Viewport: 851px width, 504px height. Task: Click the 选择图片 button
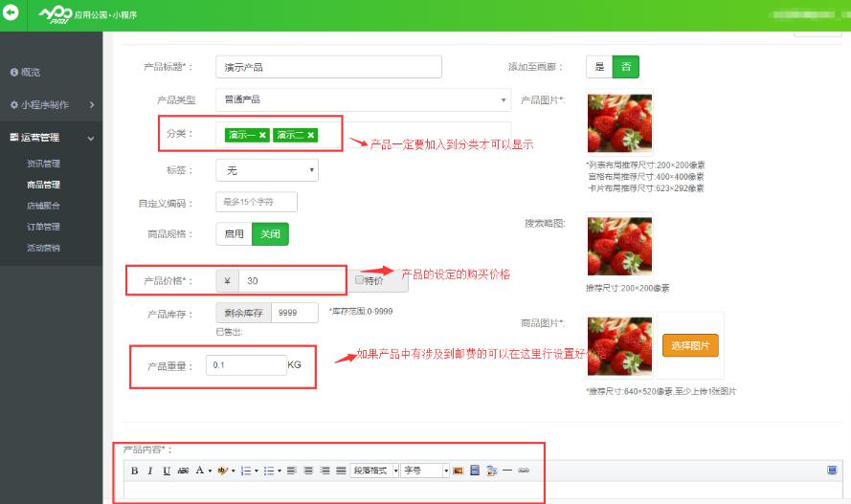[x=689, y=345]
